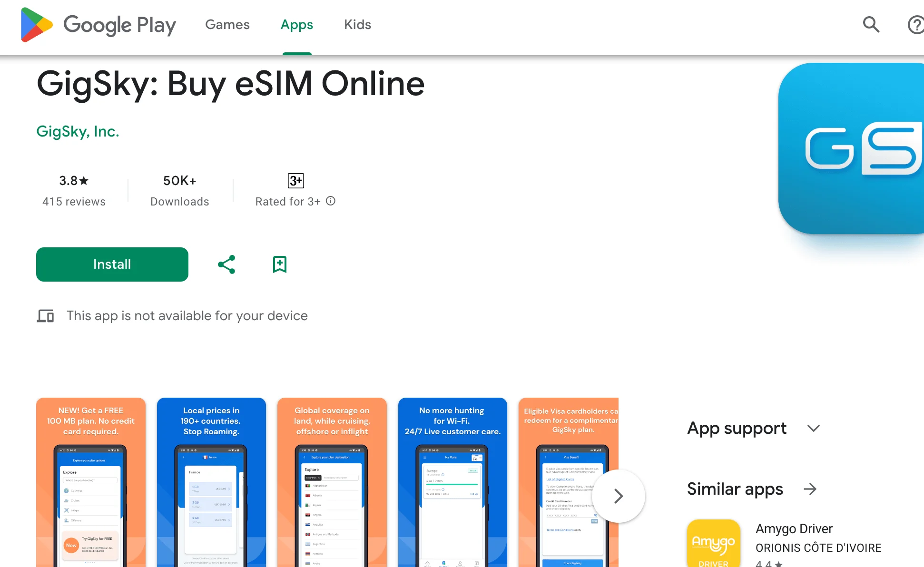Click the Google Play logo icon
This screenshot has width=924, height=567.
point(36,24)
